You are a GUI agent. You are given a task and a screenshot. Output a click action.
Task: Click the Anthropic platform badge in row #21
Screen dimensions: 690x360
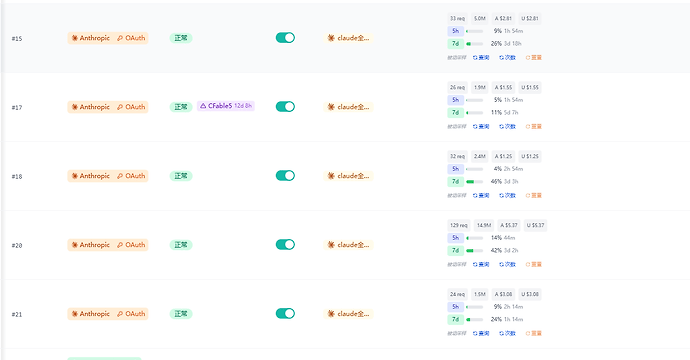pos(91,314)
